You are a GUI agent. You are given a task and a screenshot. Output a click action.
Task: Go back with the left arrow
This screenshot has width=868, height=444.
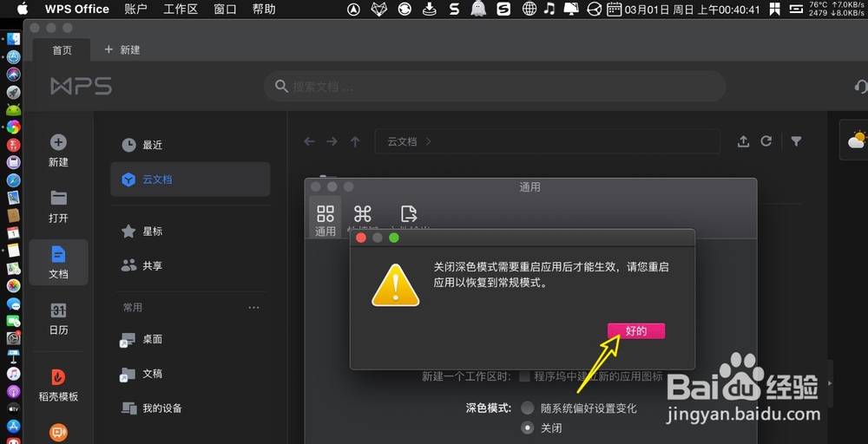(x=310, y=141)
